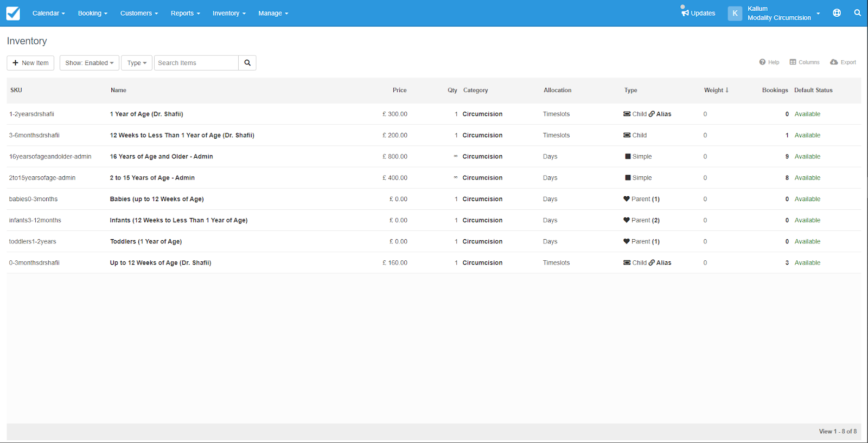
Task: Click Timeslots allocation for 3-6monthsdrshafii
Action: (x=556, y=135)
